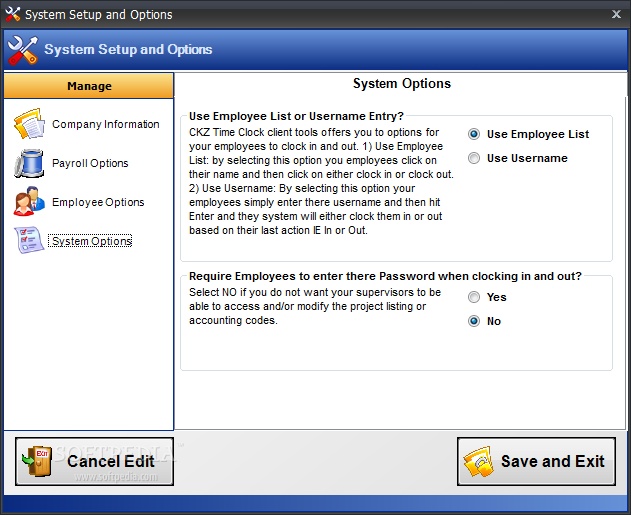Screen dimensions: 631x515
Task: Click the Company Information documents icon
Action: click(x=29, y=124)
